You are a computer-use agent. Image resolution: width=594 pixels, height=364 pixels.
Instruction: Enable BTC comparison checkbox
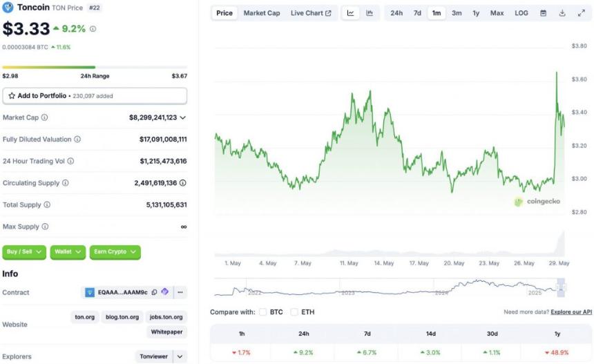click(x=263, y=312)
